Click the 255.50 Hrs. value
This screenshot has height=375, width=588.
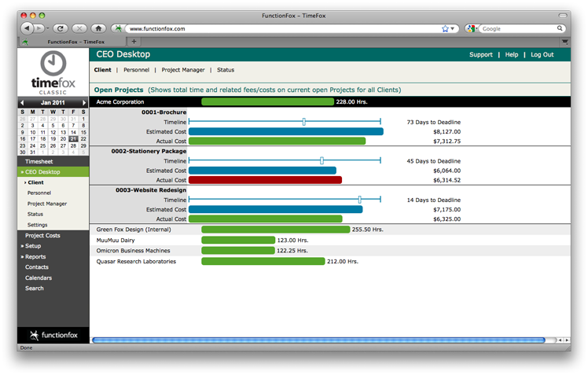tap(368, 230)
